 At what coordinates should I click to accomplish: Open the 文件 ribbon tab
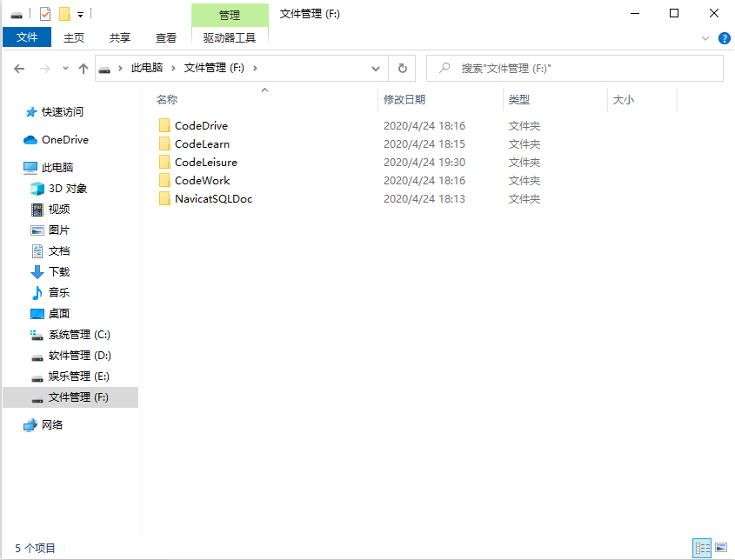[x=27, y=37]
